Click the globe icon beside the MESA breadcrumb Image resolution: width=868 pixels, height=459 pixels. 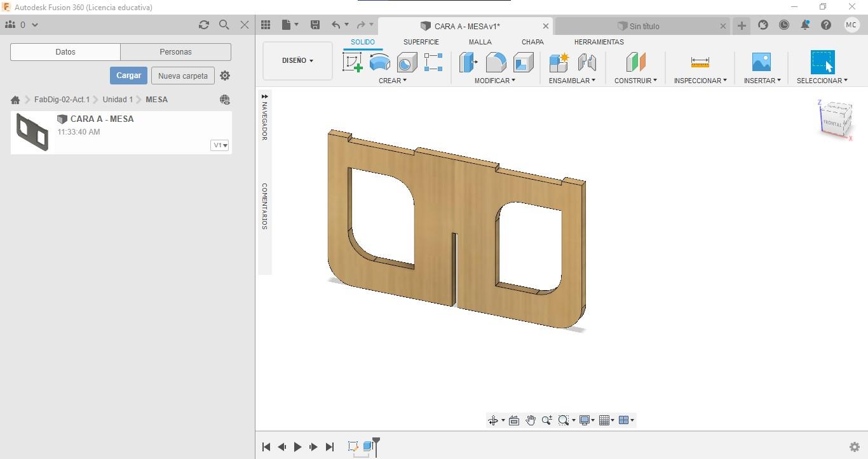click(x=224, y=100)
